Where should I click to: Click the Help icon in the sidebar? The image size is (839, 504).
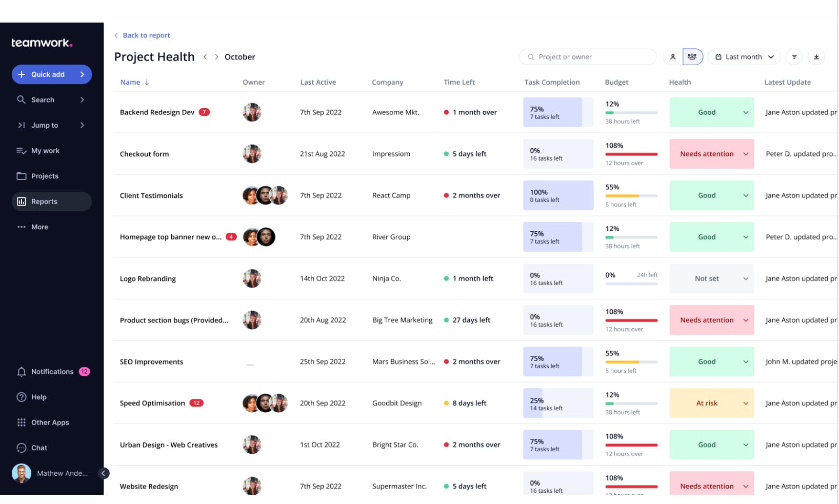pos(22,397)
